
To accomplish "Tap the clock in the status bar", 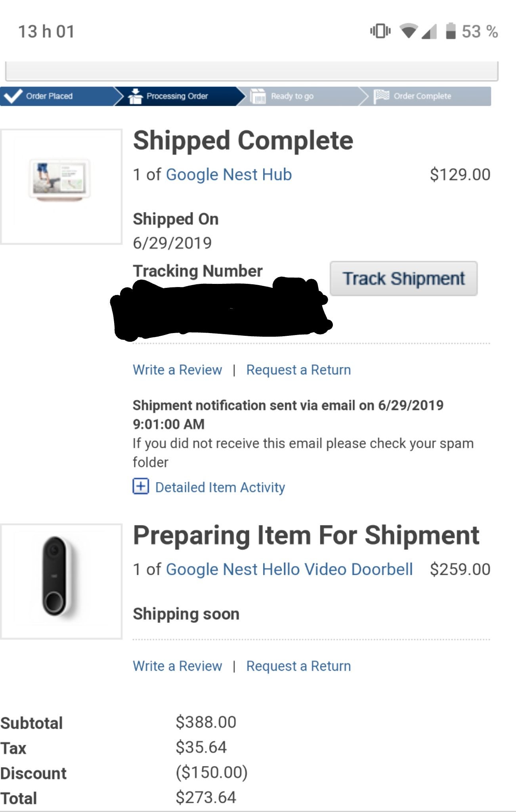I will click(x=46, y=32).
